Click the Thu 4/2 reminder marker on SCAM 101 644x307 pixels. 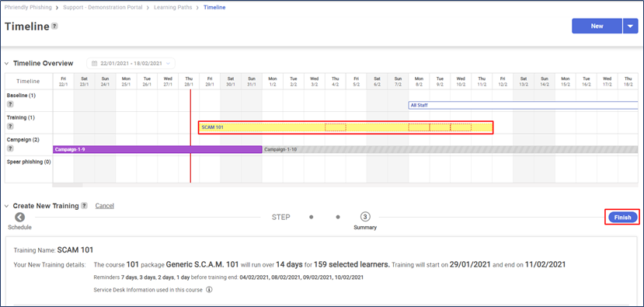(335, 127)
